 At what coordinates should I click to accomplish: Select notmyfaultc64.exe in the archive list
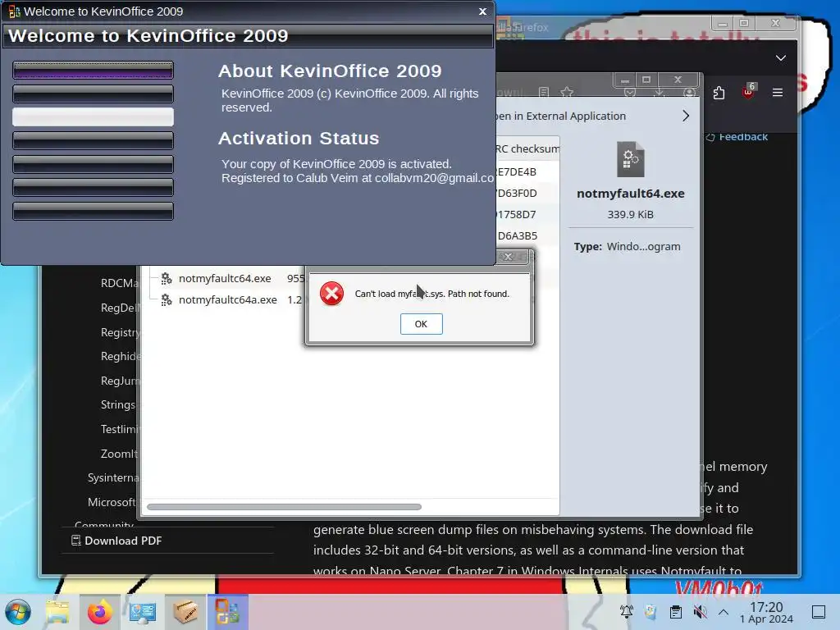pyautogui.click(x=225, y=278)
